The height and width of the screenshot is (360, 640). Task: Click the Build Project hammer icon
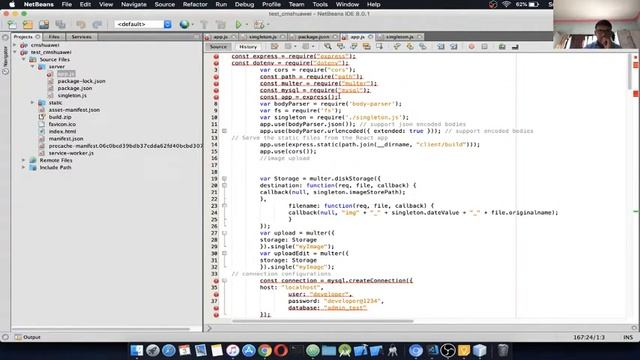tap(204, 24)
